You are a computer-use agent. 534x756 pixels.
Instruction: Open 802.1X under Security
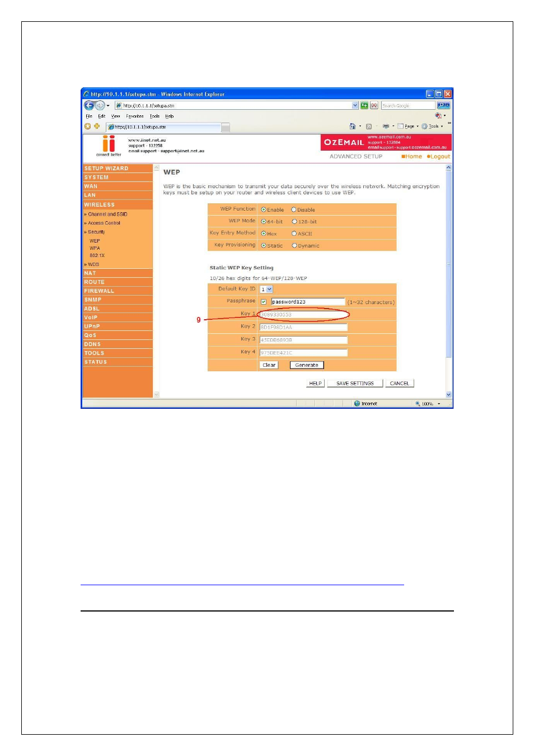click(x=97, y=255)
